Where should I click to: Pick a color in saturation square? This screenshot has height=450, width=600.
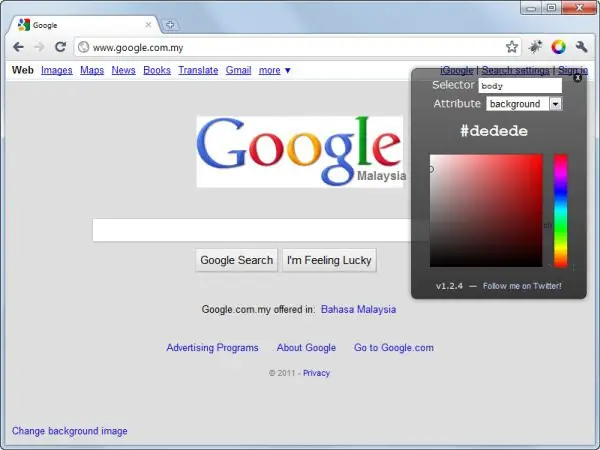pos(486,210)
